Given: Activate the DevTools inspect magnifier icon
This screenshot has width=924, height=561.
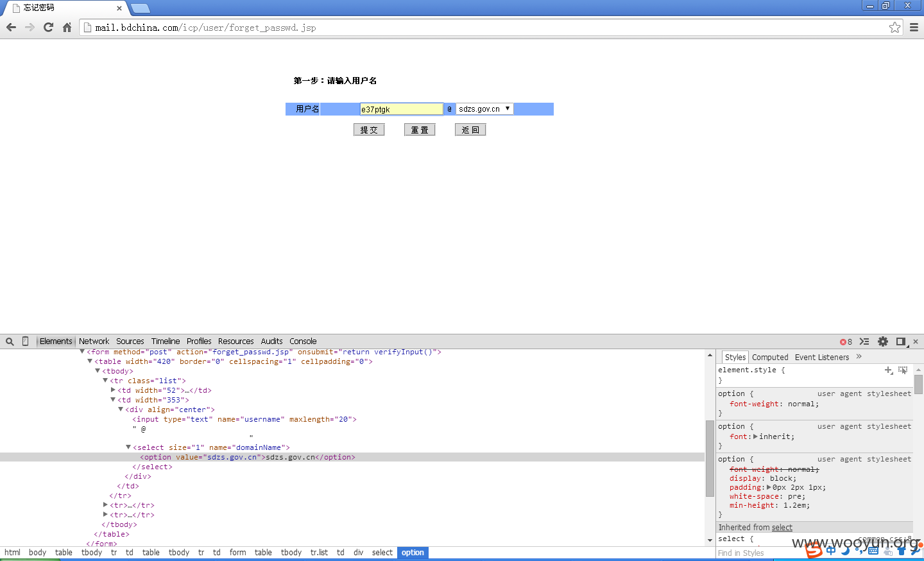Looking at the screenshot, I should [10, 341].
